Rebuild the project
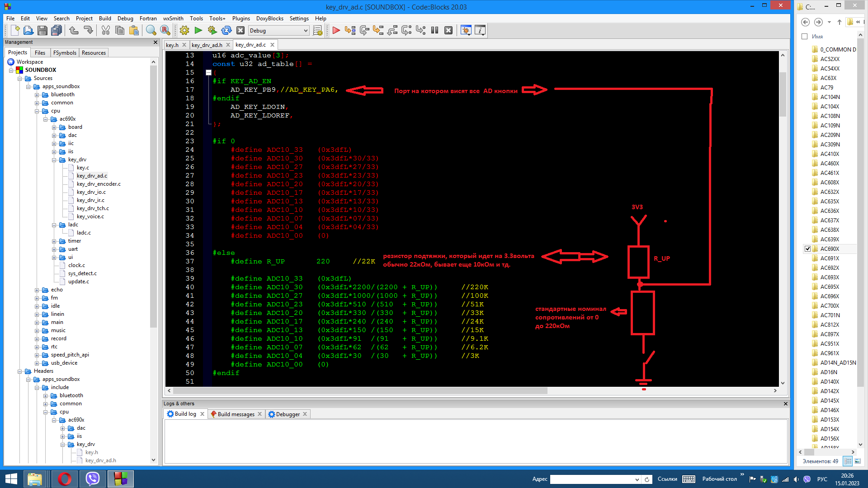The height and width of the screenshot is (488, 868). pyautogui.click(x=226, y=30)
